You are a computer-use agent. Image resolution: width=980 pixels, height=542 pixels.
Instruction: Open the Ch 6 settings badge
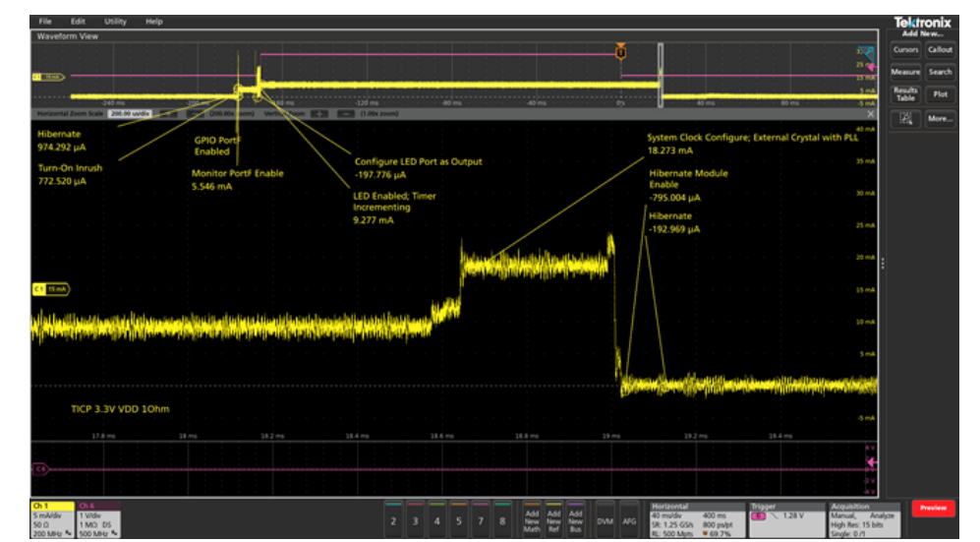(x=98, y=519)
